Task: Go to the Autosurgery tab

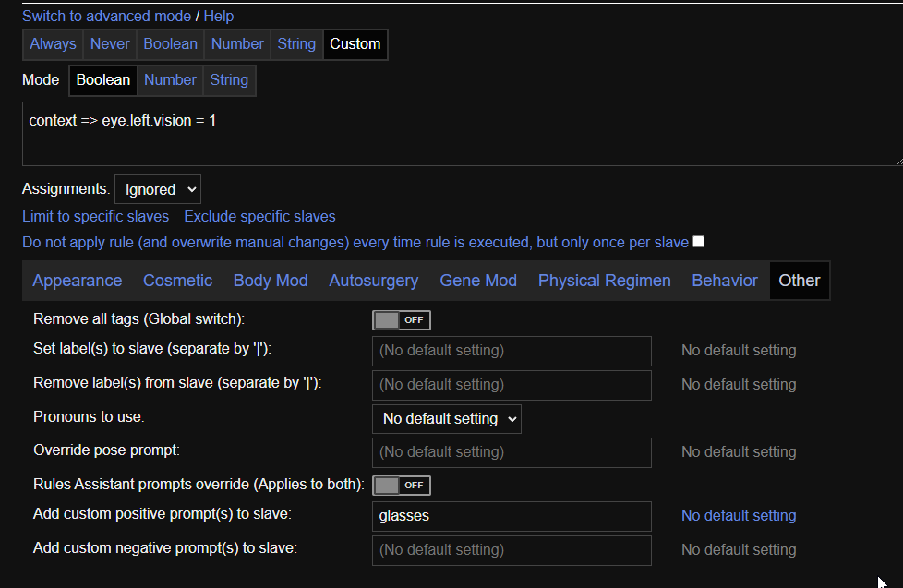Action: [373, 281]
